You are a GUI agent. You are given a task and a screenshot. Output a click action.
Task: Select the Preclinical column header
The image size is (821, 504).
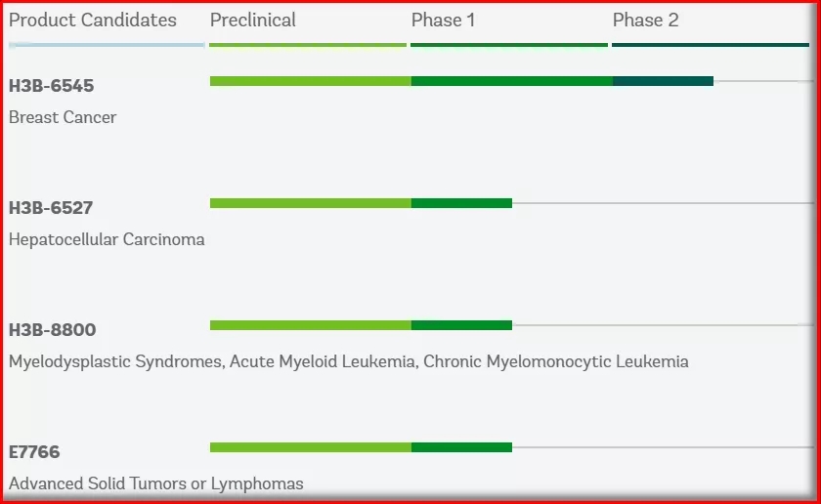253,21
